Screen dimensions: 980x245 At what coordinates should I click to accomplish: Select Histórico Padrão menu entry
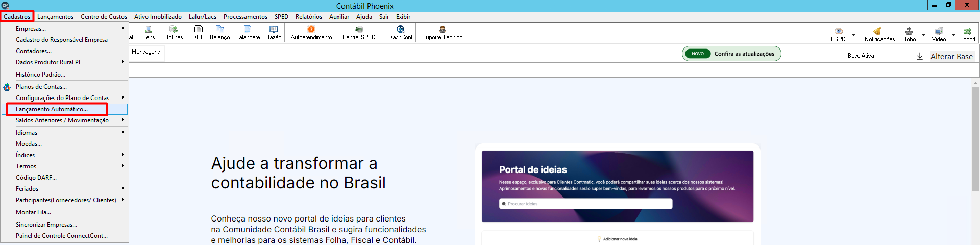65,75
